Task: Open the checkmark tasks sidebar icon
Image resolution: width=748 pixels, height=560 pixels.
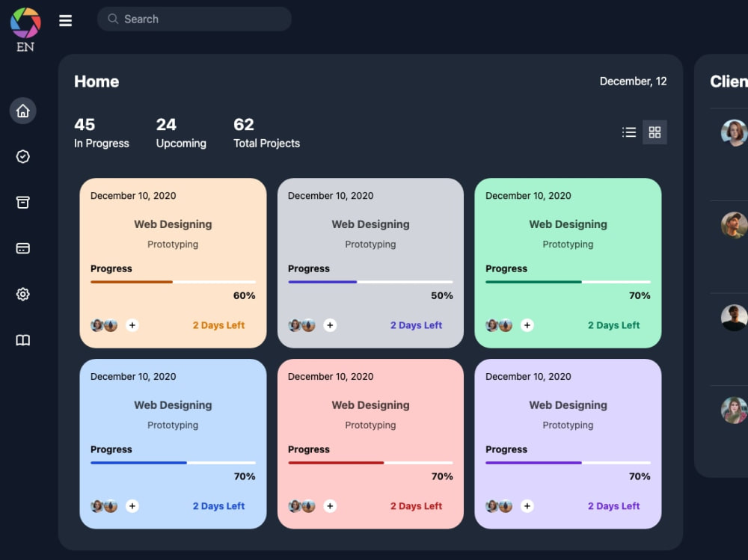Action: point(23,156)
